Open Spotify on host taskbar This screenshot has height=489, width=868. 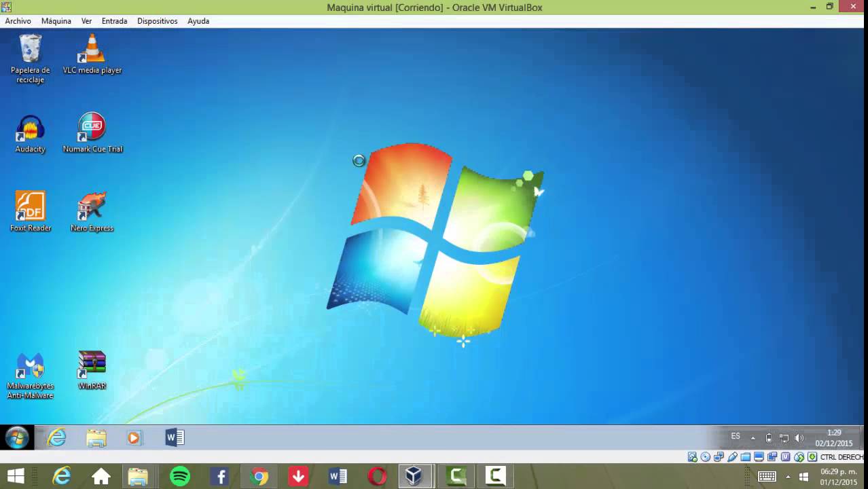pyautogui.click(x=180, y=477)
